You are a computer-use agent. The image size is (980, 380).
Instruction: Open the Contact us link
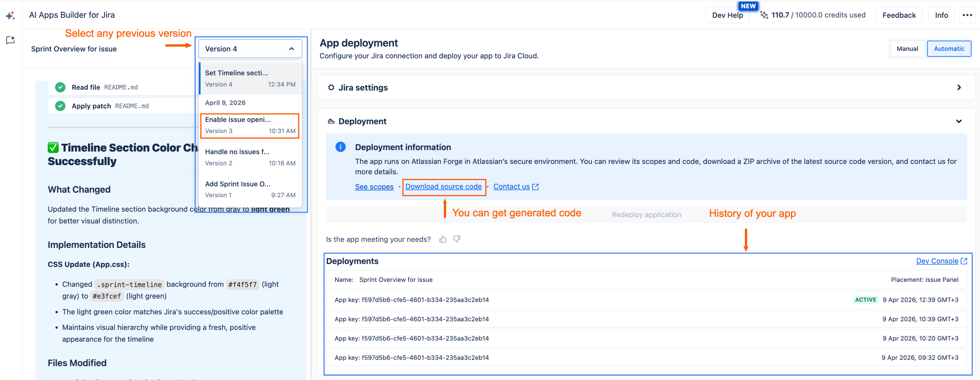point(516,186)
